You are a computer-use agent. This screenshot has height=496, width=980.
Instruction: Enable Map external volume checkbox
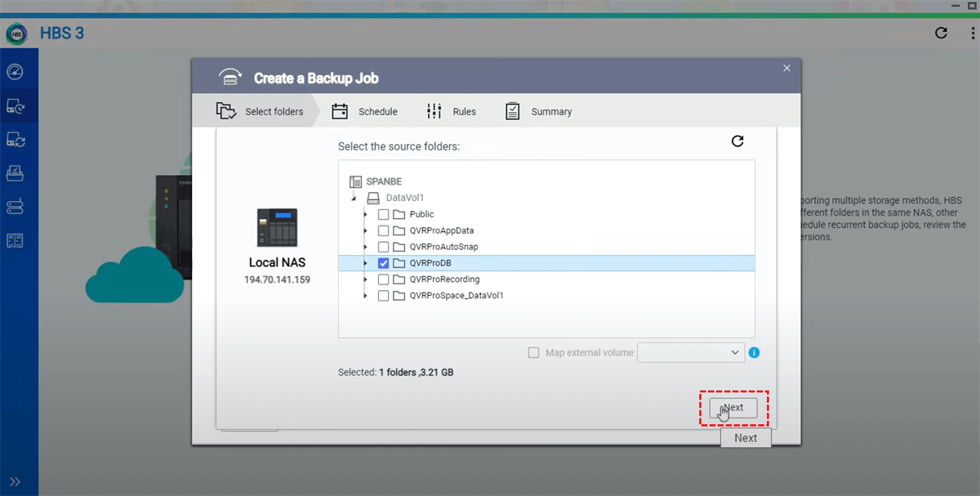pyautogui.click(x=533, y=353)
